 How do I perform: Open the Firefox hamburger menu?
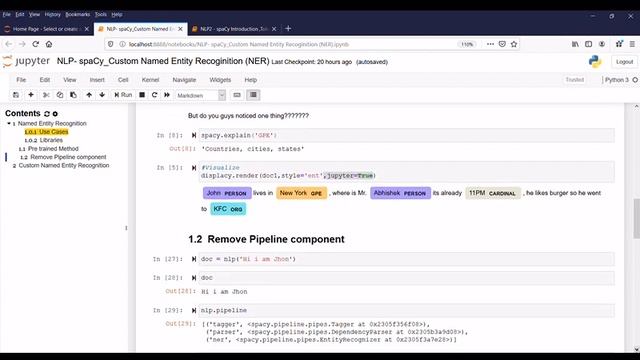[x=632, y=44]
